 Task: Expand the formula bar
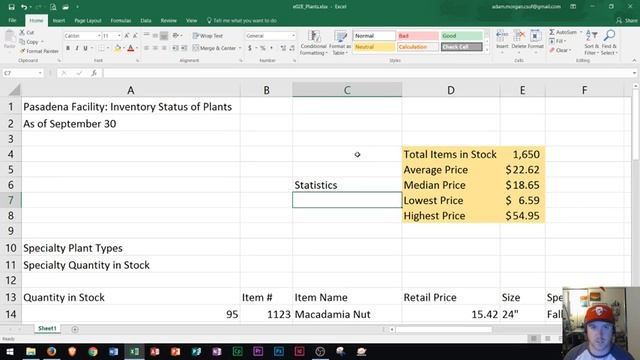[634, 73]
